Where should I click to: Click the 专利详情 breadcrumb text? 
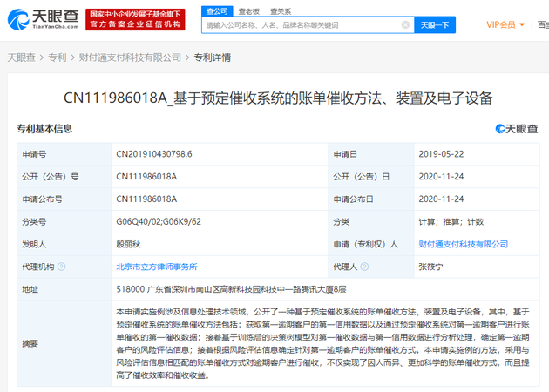tap(213, 57)
